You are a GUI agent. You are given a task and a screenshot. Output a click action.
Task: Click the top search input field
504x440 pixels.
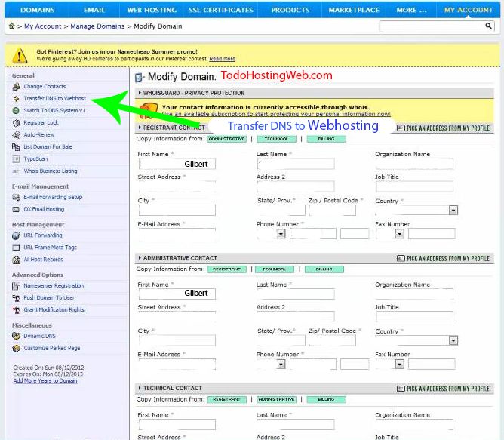pos(432,26)
